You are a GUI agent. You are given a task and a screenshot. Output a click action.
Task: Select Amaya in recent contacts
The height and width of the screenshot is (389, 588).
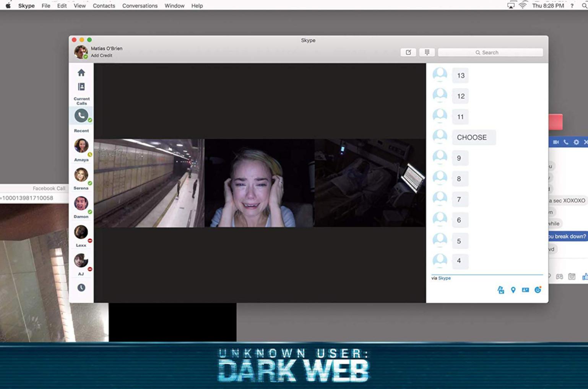pos(81,150)
